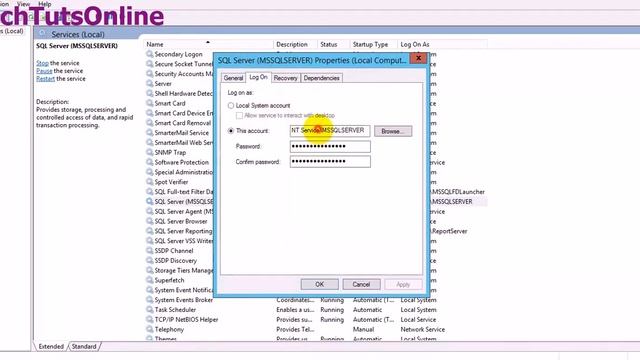Click the Superfetch service gear icon
The width and height of the screenshot is (640, 360).
pos(150,280)
